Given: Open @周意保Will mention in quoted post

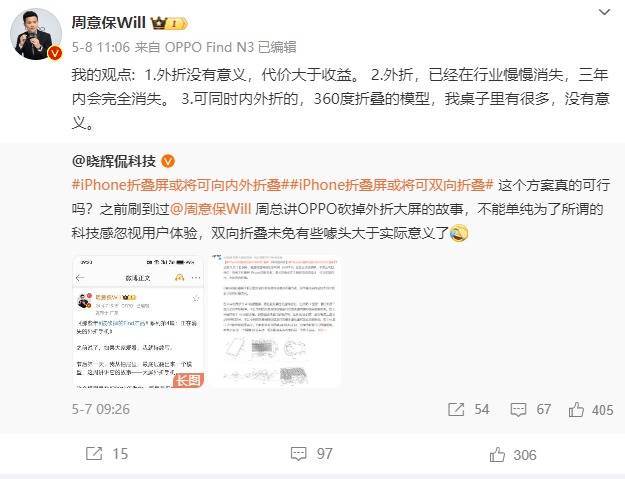Looking at the screenshot, I should (x=211, y=209).
